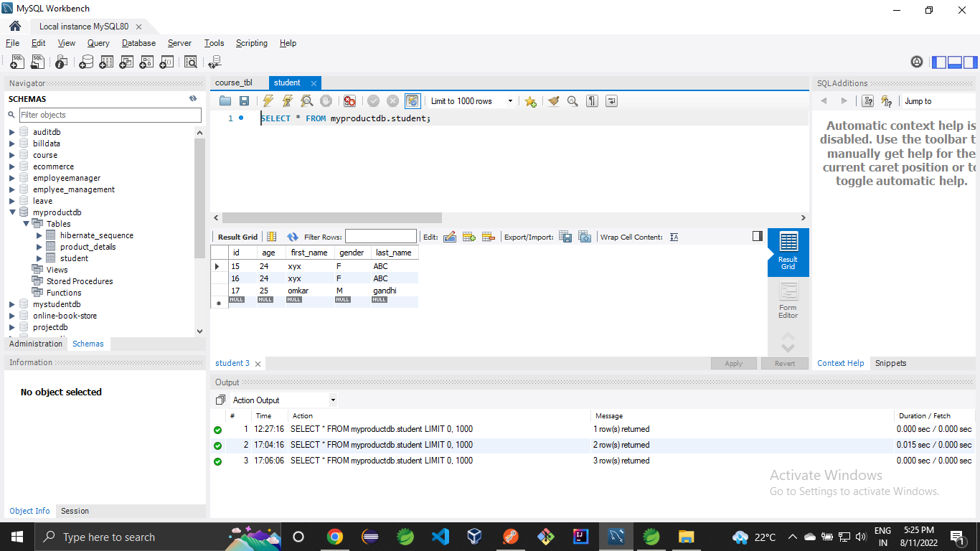Expand the ecommerce schema in the Navigator
This screenshot has width=980, height=551.
(x=11, y=166)
